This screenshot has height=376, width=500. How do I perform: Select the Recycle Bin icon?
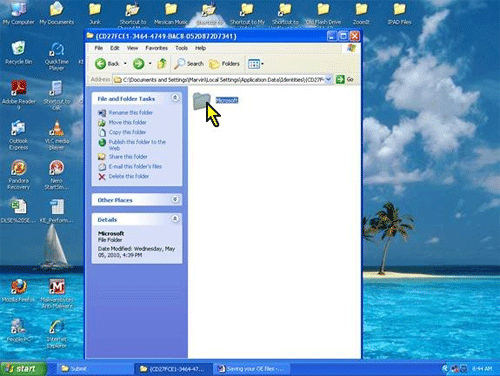coord(19,53)
